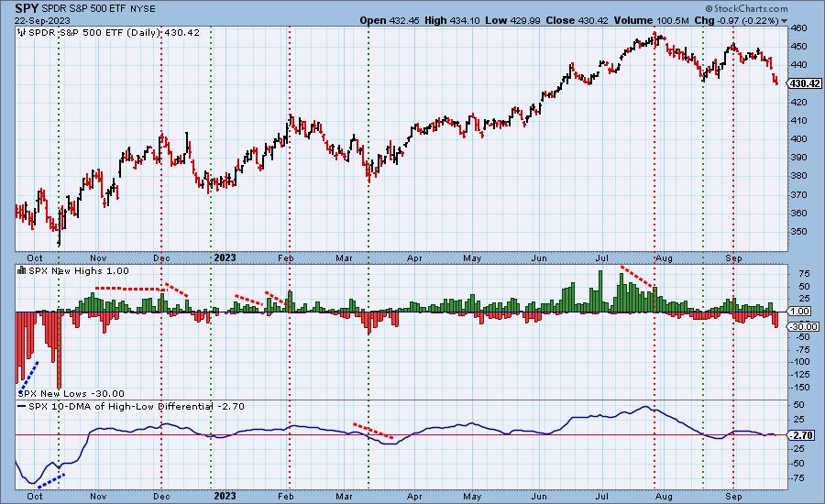
Task: Open the dropdown arrow after Chg value
Action: click(x=785, y=21)
